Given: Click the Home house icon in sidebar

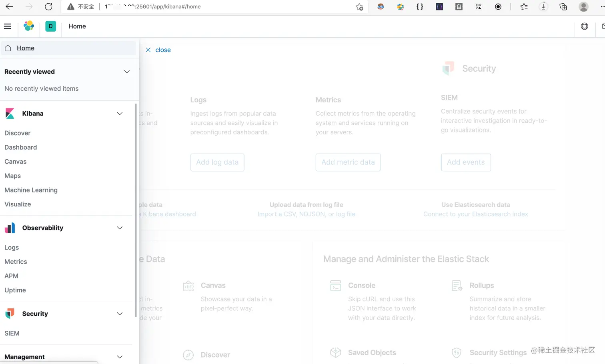Looking at the screenshot, I should click(x=8, y=48).
